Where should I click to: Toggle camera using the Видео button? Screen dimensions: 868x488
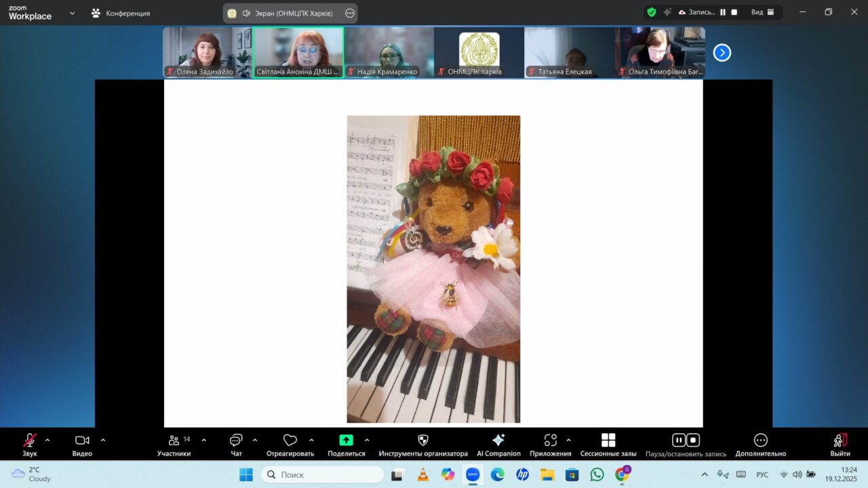pyautogui.click(x=82, y=441)
